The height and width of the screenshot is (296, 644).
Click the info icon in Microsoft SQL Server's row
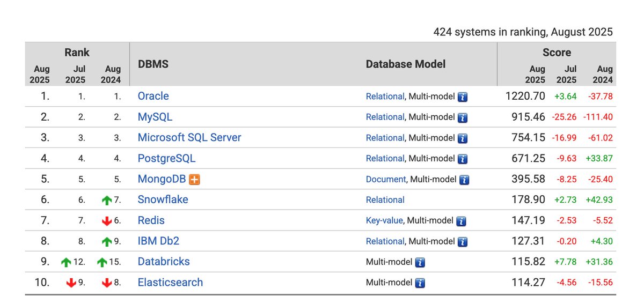tap(463, 138)
